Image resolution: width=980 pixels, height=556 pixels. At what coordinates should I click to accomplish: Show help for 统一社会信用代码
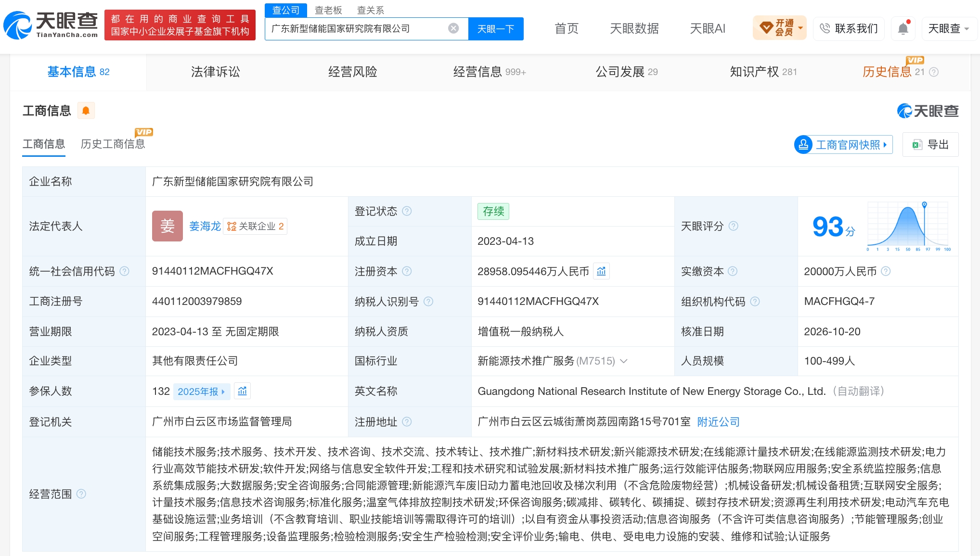[x=125, y=271]
